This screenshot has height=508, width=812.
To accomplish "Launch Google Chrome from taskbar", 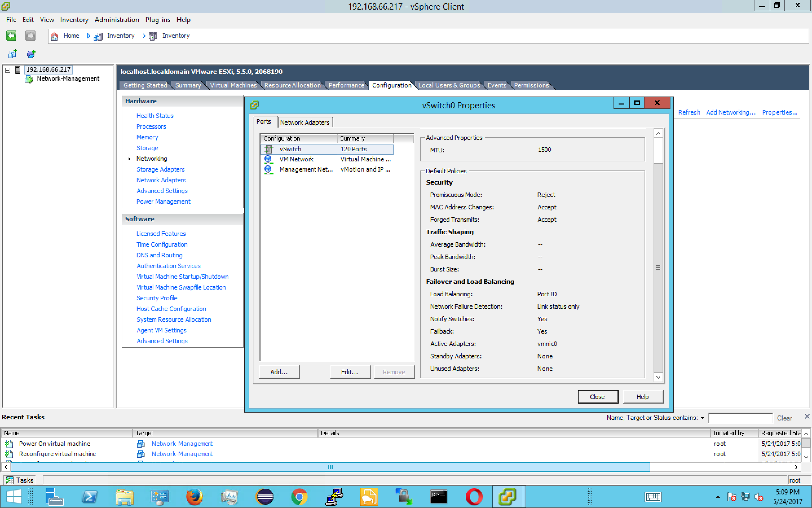I will (x=299, y=497).
